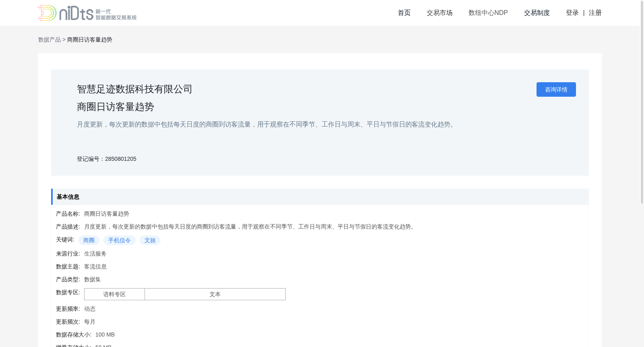Screen dimensions: 644x347
Task: Click the 商圈日访客量趋势 product title heading
Action: [x=116, y=107]
